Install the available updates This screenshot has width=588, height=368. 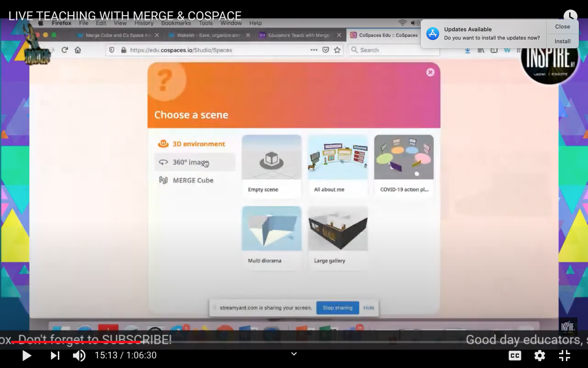coord(563,41)
